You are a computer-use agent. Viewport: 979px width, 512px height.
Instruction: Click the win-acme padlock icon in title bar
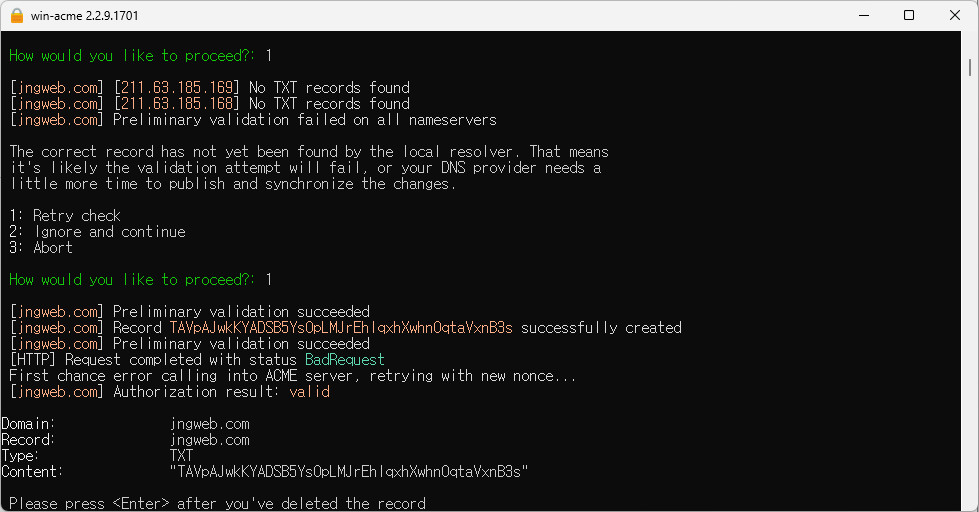(17, 16)
